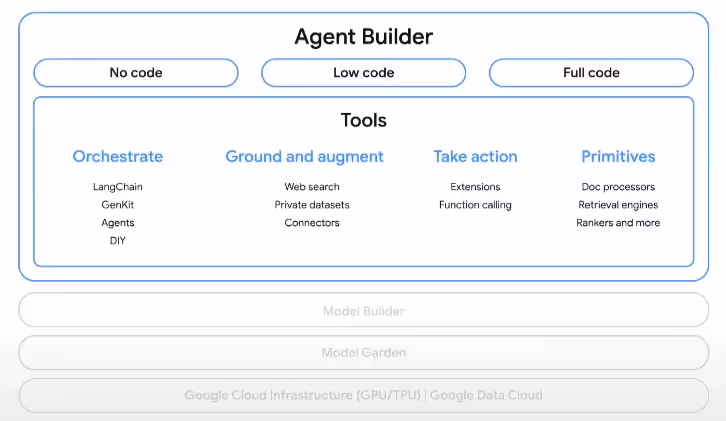Click LangChain under Orchestrate
This screenshot has width=726, height=421.
pos(118,187)
